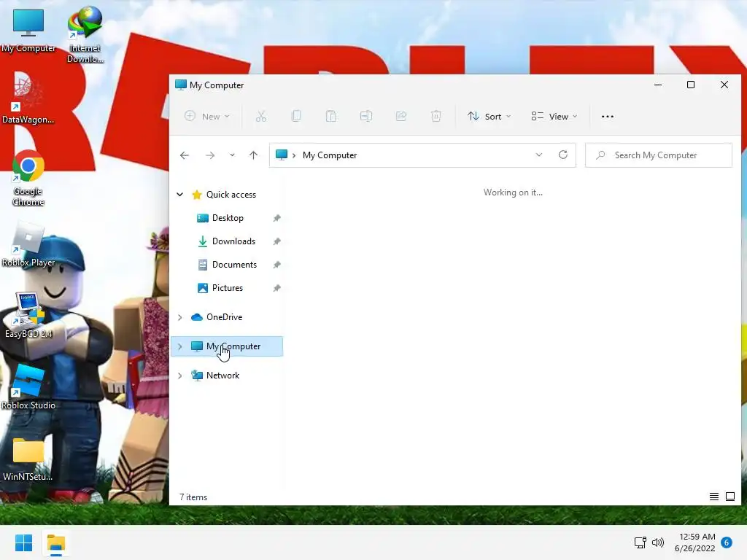The width and height of the screenshot is (747, 560).
Task: Select Roblox Player desktop shortcut
Action: (28, 245)
